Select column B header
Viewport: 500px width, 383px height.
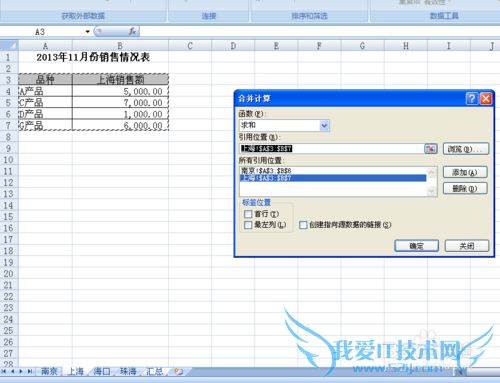click(120, 45)
